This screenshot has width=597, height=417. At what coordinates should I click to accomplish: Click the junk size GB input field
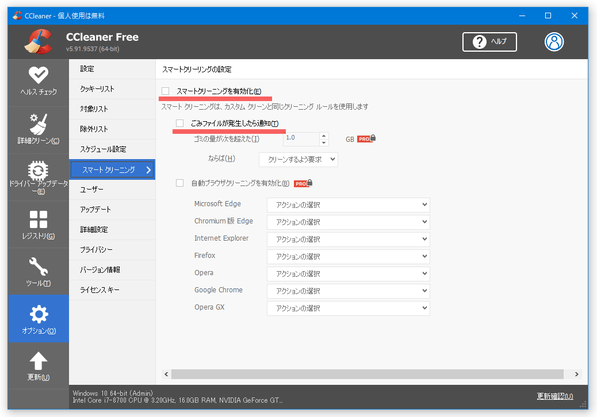click(x=301, y=139)
